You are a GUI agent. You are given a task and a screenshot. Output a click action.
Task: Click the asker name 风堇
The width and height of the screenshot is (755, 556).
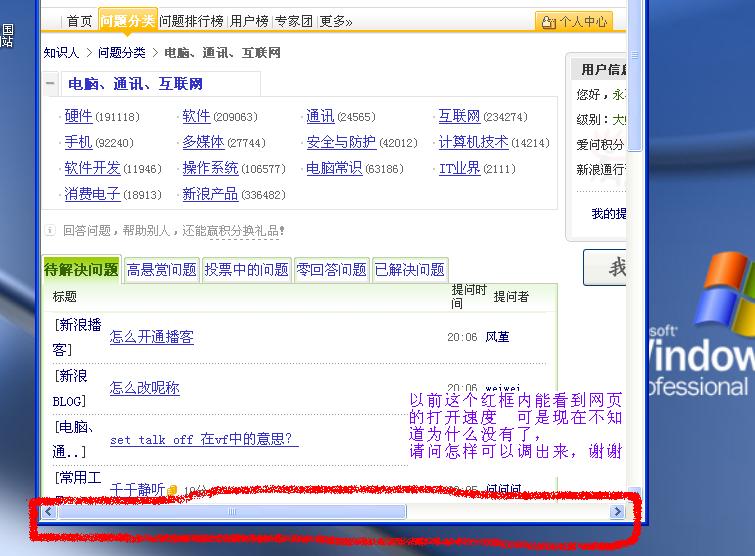tap(497, 337)
